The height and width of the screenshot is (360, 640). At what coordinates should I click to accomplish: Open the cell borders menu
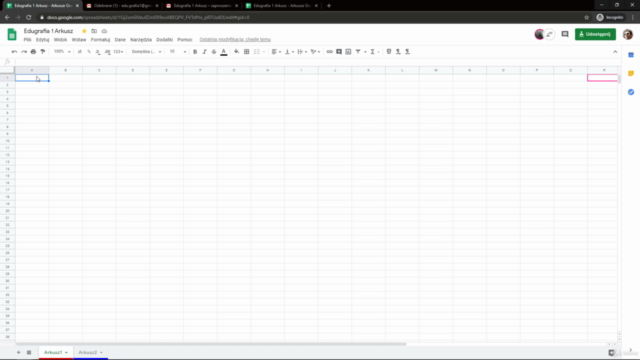(x=247, y=52)
